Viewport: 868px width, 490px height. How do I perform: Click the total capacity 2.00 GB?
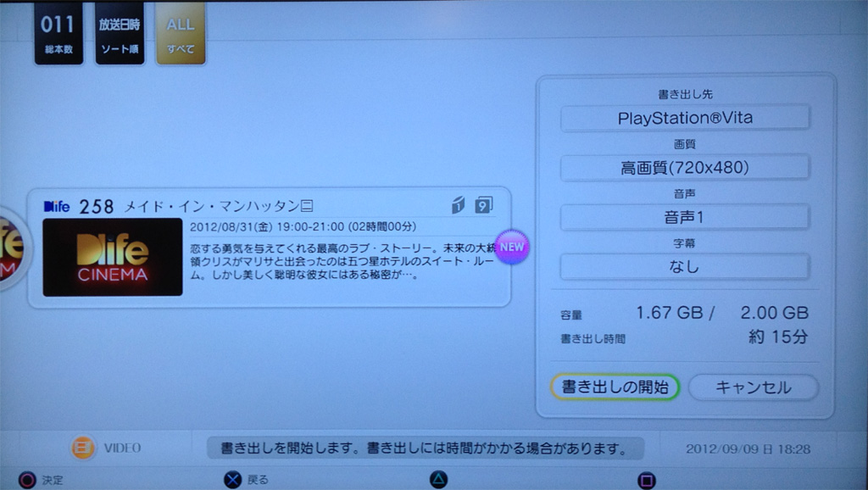(775, 313)
